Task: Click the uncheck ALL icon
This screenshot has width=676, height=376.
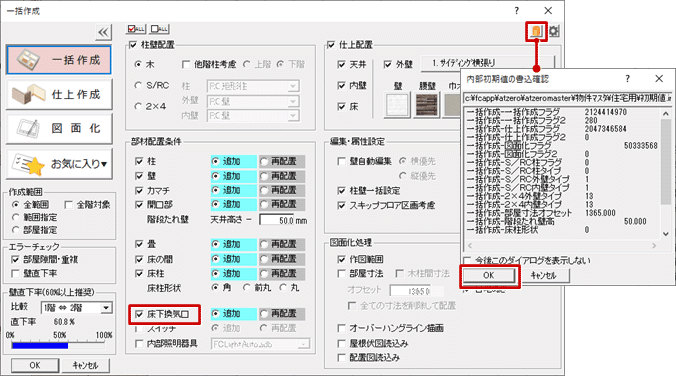Action: 160,29
